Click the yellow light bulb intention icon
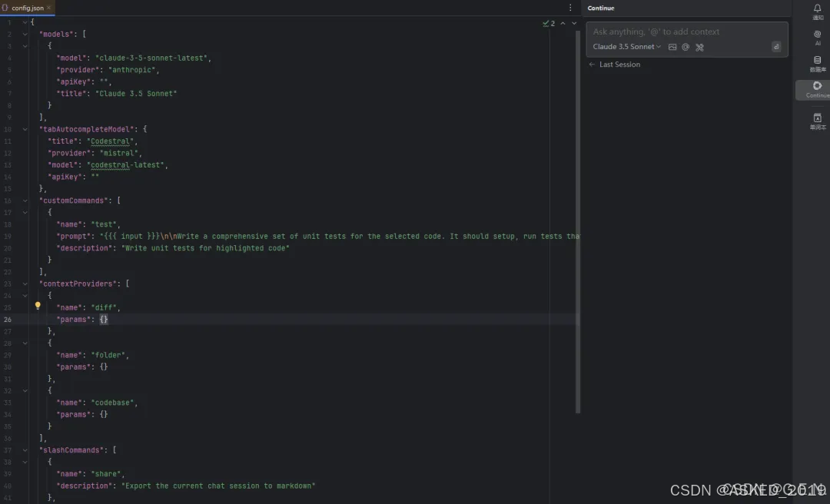830x504 pixels. [x=38, y=306]
